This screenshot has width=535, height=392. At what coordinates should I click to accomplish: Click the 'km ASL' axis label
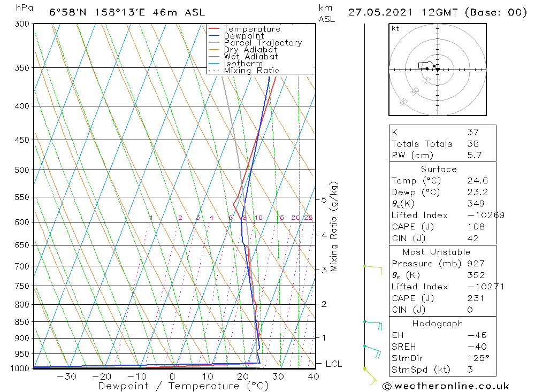pyautogui.click(x=327, y=14)
